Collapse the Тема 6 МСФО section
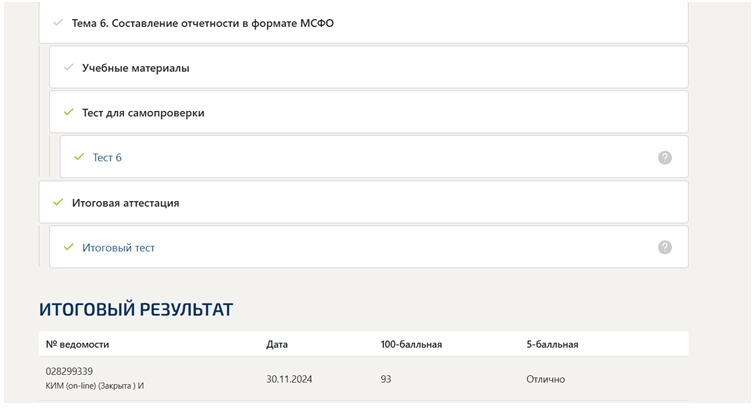Screen dimensions: 752x413 point(364,23)
